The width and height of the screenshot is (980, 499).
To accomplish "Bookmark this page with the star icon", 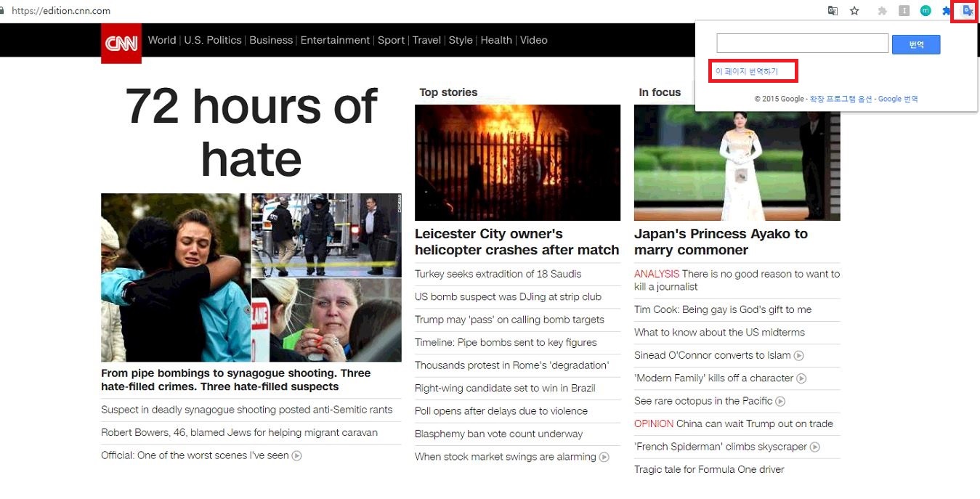I will 854,11.
